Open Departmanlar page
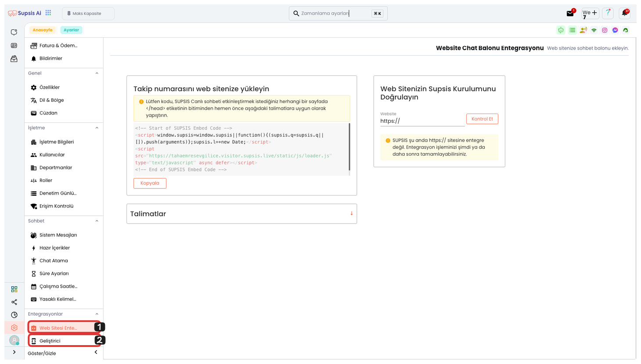641x364 pixels. (x=64, y=168)
